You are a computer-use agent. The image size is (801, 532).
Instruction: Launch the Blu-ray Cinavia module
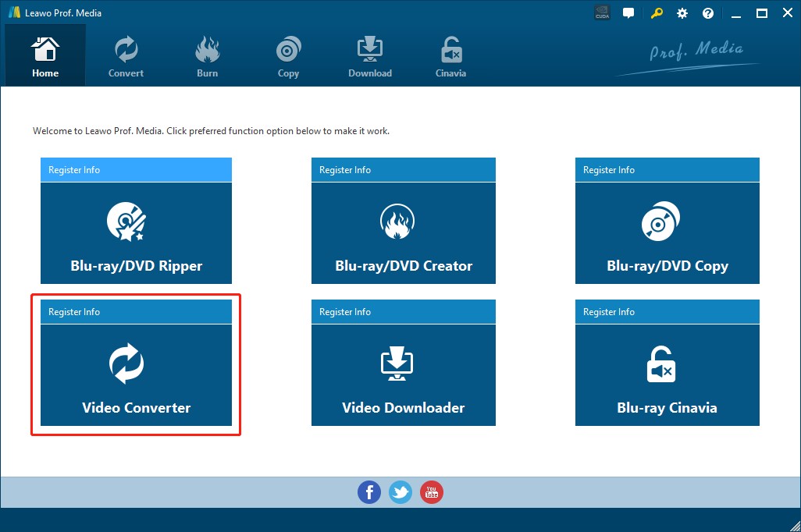tap(667, 375)
